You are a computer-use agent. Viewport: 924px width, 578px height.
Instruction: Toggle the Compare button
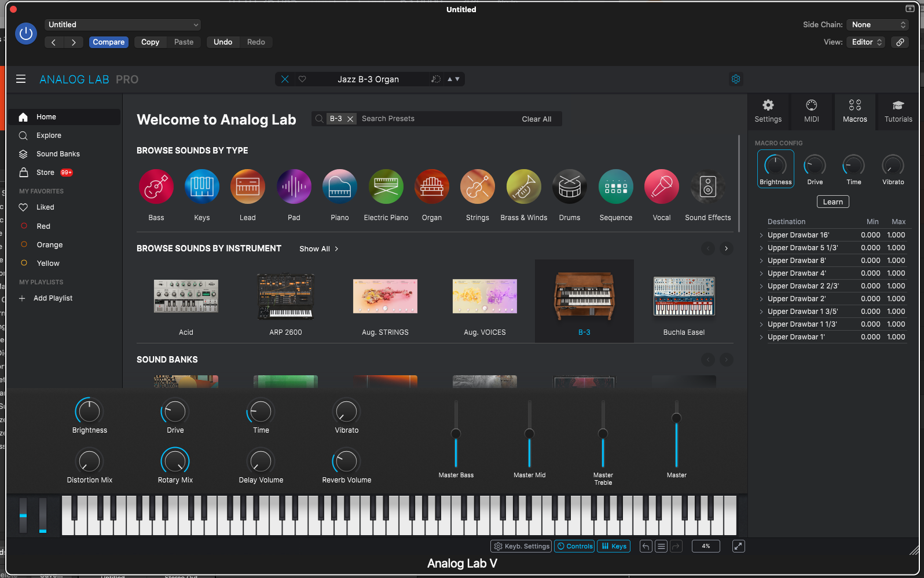(109, 42)
